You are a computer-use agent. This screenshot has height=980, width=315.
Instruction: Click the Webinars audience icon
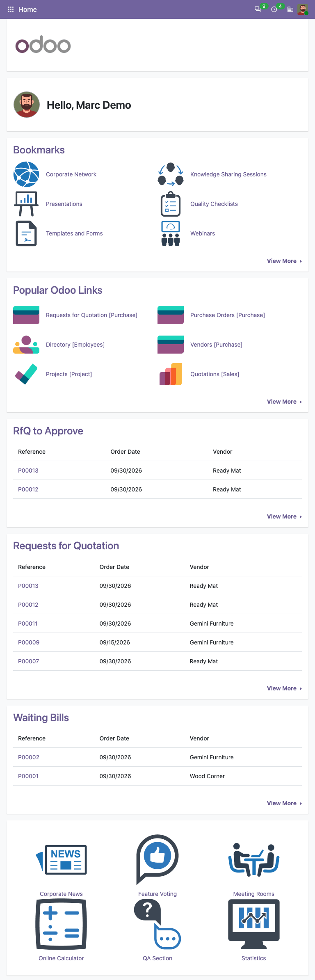[171, 233]
